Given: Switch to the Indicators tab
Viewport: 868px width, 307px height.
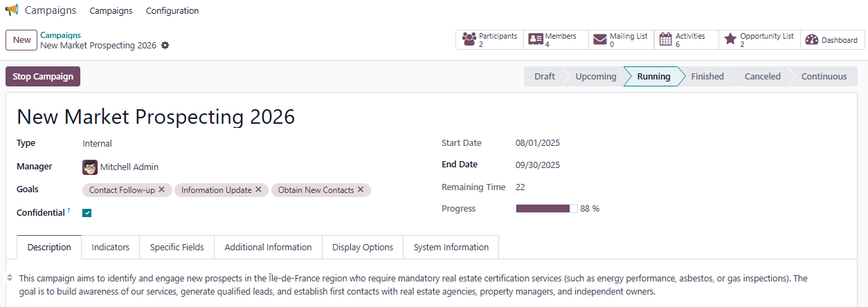Looking at the screenshot, I should tap(111, 247).
